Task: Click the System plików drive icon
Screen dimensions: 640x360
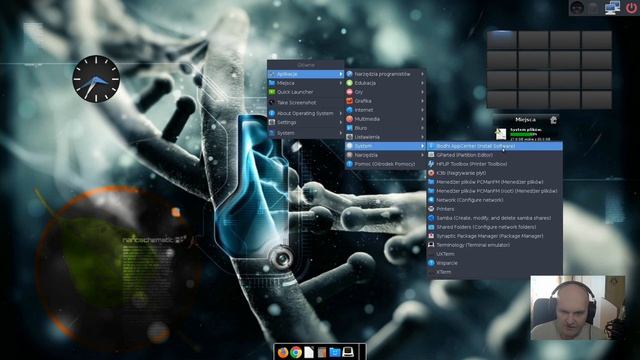Action: pyautogui.click(x=500, y=133)
